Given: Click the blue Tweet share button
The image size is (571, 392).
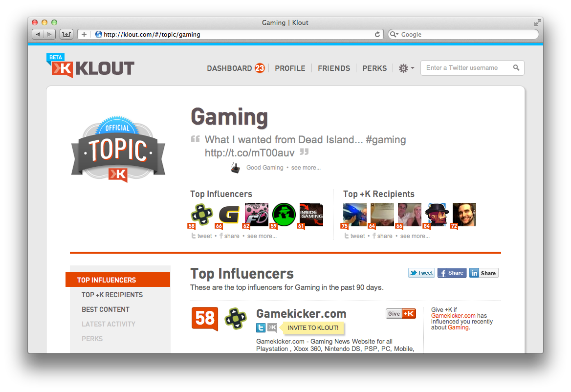Looking at the screenshot, I should tap(421, 273).
